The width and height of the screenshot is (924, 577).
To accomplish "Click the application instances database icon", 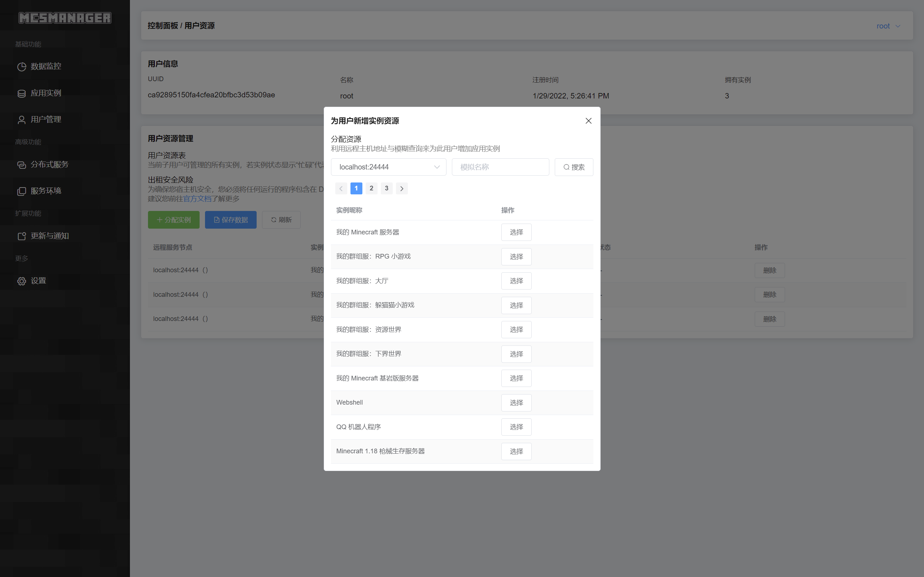I will [x=21, y=93].
